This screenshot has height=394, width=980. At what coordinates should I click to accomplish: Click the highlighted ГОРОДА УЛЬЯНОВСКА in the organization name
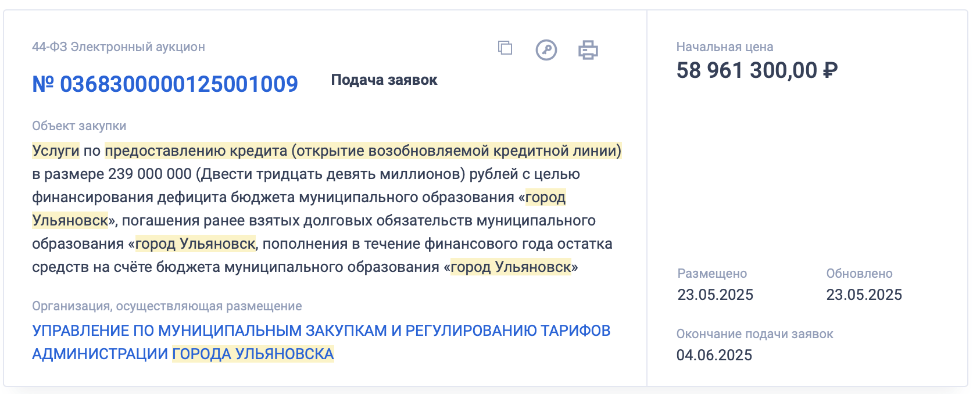[253, 354]
